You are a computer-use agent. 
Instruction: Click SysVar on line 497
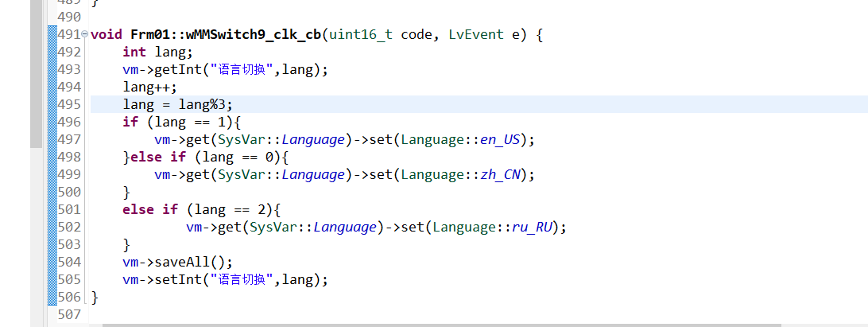pyautogui.click(x=242, y=140)
